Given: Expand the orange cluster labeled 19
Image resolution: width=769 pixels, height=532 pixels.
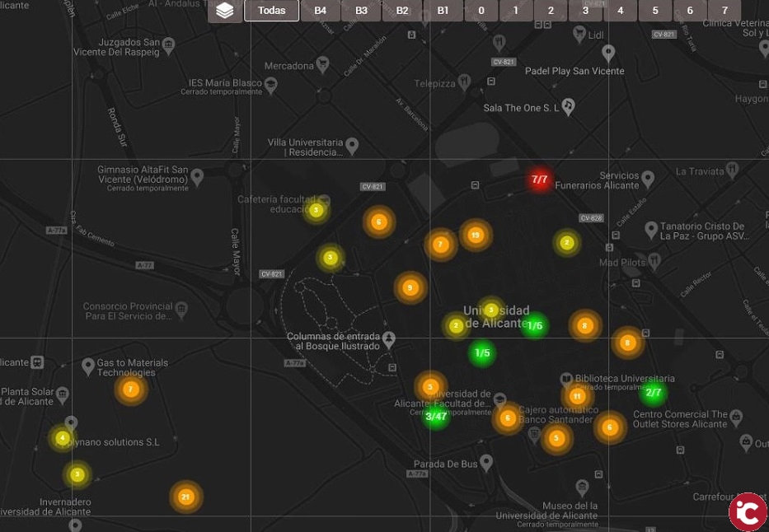Looking at the screenshot, I should tap(475, 236).
